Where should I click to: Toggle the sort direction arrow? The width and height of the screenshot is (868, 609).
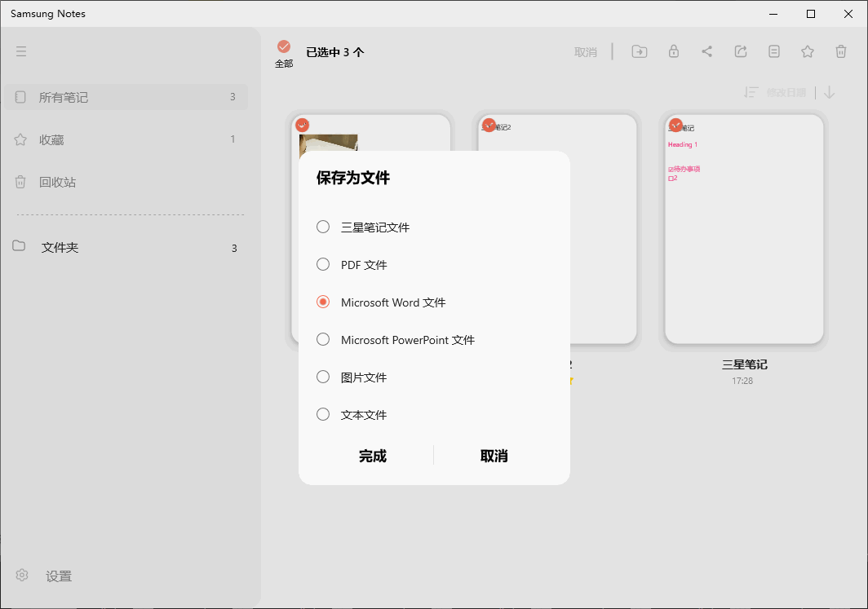tap(829, 92)
